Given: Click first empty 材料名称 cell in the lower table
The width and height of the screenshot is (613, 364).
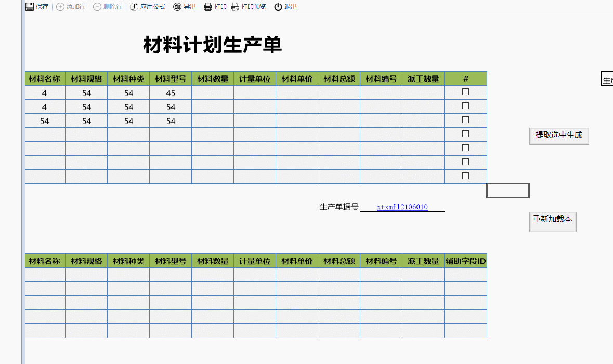Looking at the screenshot, I should point(45,275).
